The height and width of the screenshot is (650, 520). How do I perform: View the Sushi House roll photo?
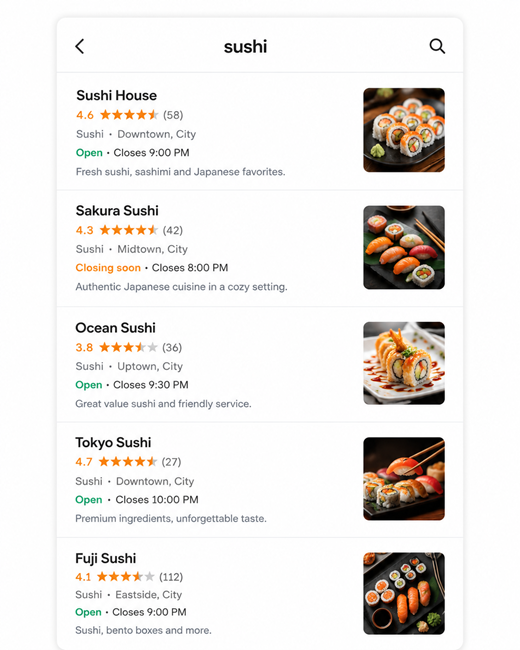coord(404,130)
